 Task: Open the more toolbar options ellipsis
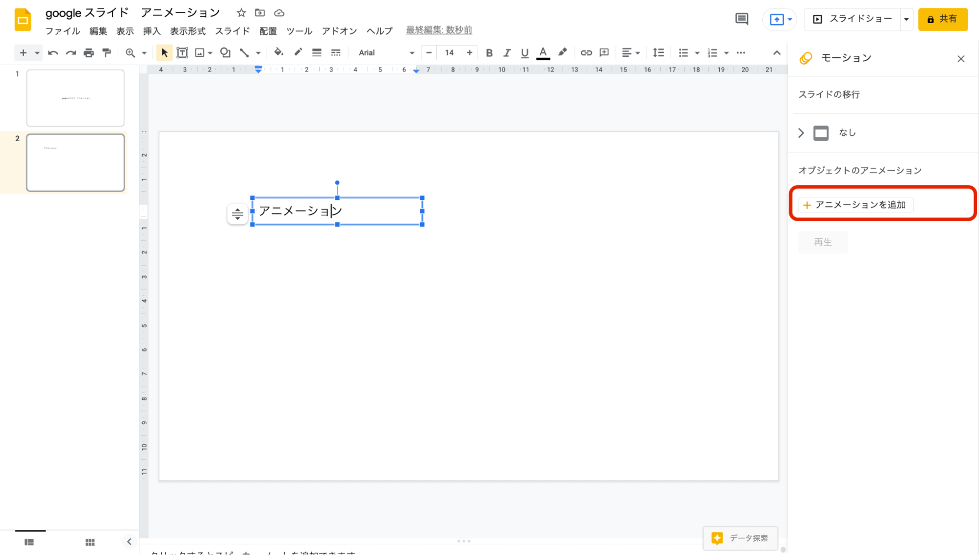pyautogui.click(x=741, y=53)
